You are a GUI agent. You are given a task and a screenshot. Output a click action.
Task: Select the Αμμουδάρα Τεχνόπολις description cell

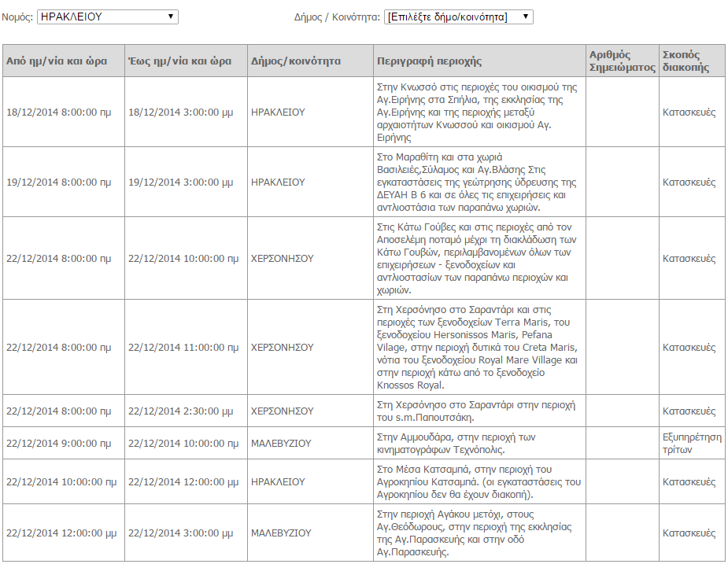[479, 444]
